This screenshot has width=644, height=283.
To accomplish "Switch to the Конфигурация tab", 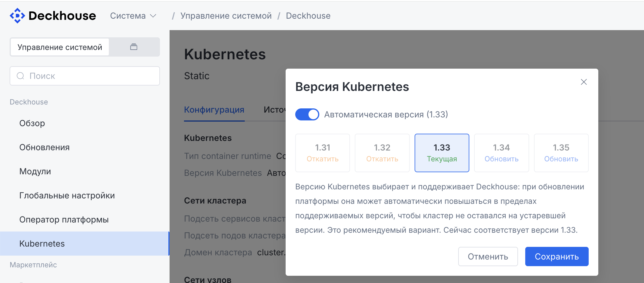I will [214, 110].
